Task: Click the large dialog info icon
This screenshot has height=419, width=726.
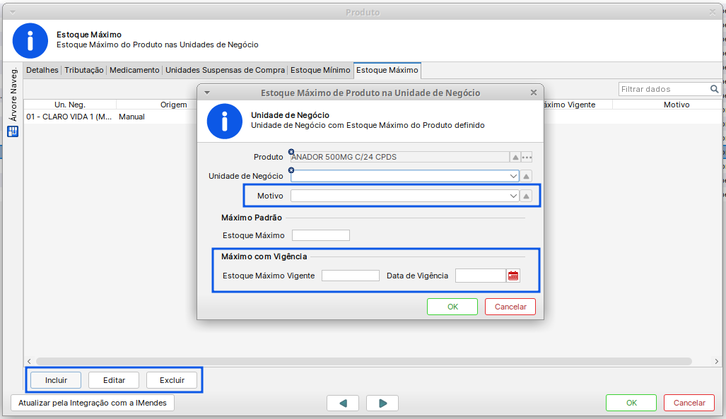Action: click(x=225, y=121)
